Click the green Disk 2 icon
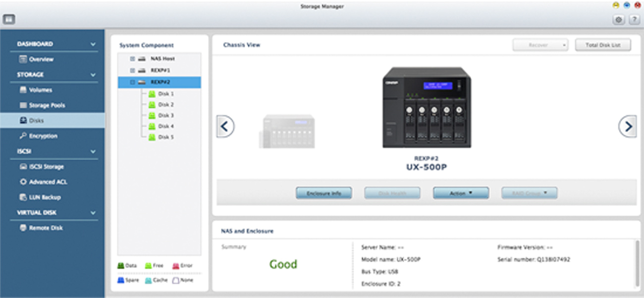The height and width of the screenshot is (298, 644). pyautogui.click(x=152, y=105)
